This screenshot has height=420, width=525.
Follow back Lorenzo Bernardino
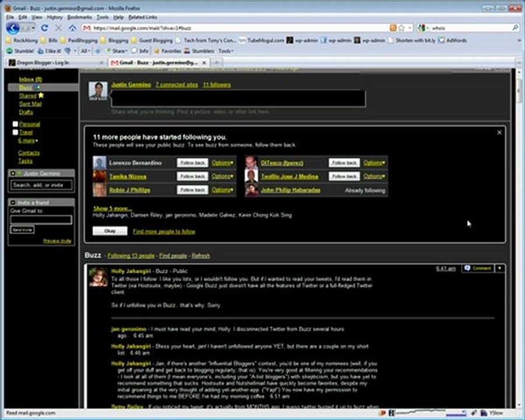pos(192,163)
